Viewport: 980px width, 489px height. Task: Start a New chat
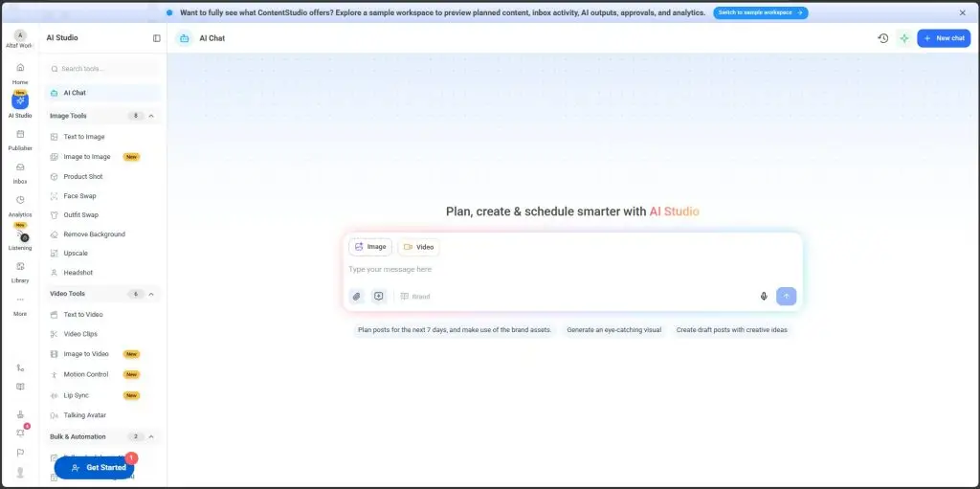click(943, 38)
